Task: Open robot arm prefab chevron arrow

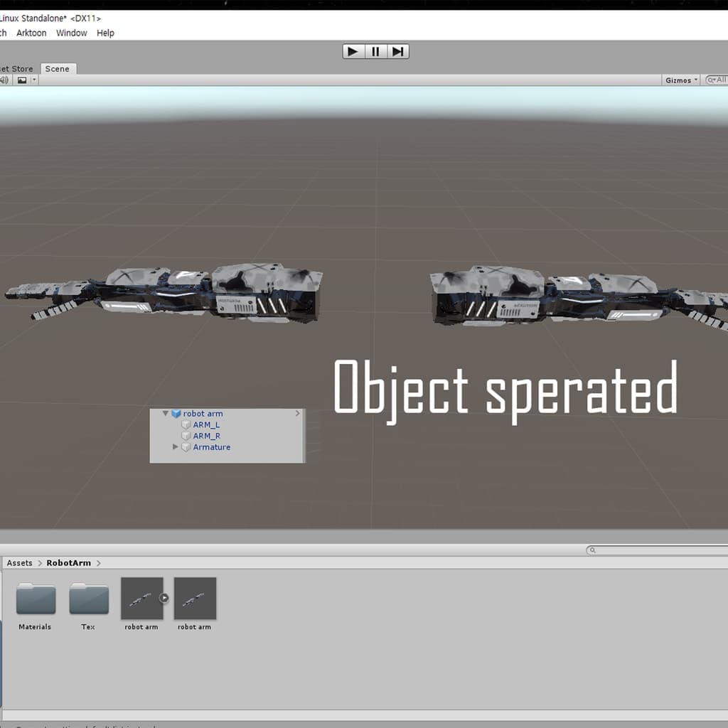Action: 297,413
